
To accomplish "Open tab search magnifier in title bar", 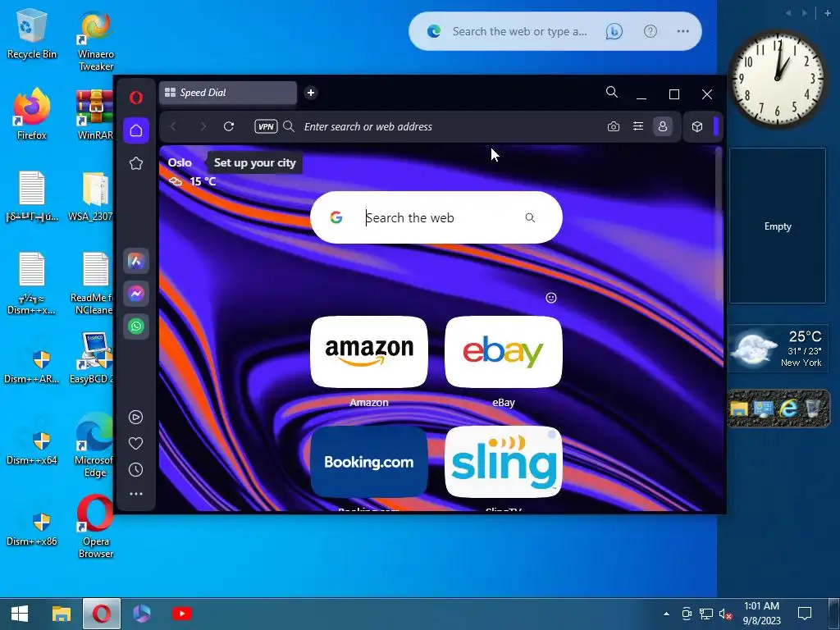I will [x=612, y=92].
